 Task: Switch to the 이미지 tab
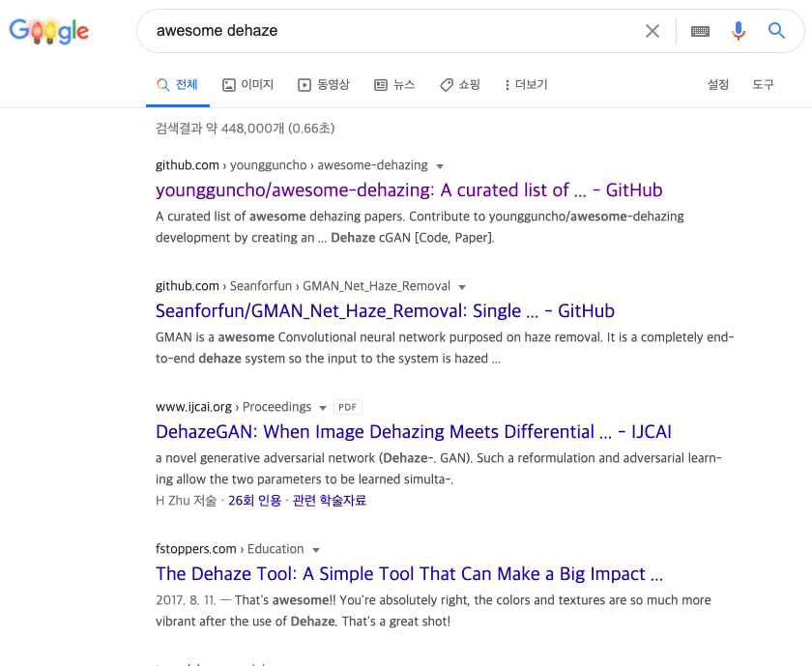(248, 85)
